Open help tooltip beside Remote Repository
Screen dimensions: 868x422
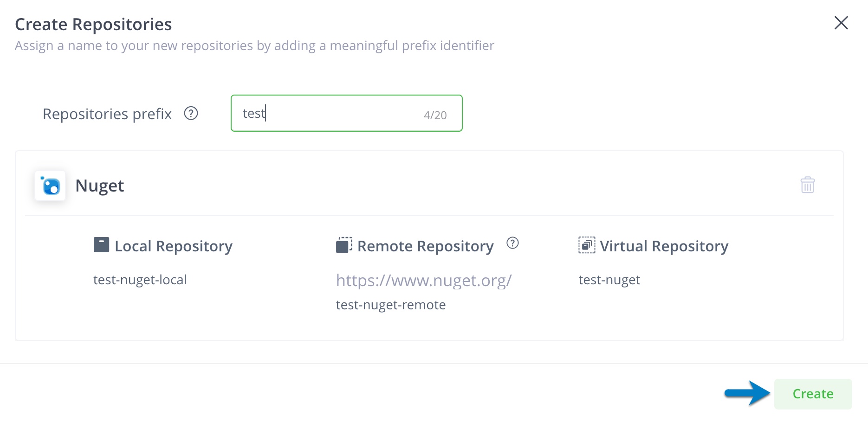pos(512,243)
